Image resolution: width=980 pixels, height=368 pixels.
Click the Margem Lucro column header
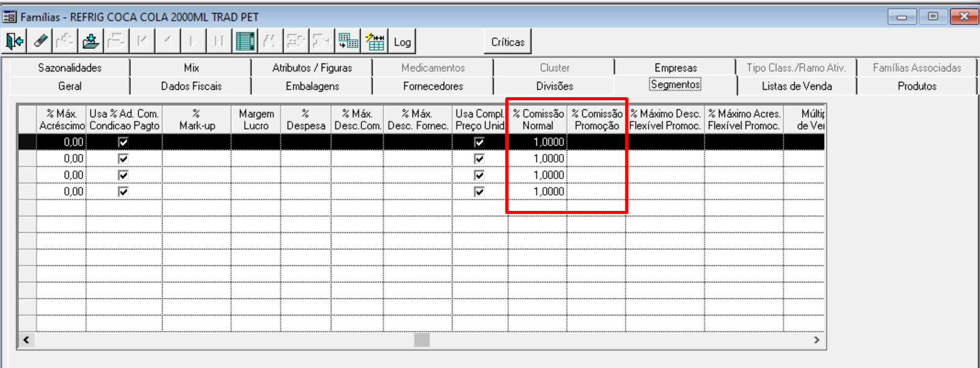[256, 119]
